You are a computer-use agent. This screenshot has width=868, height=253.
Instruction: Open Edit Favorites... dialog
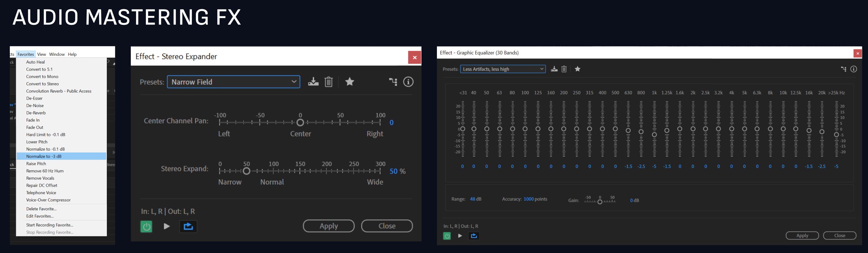(x=61, y=216)
